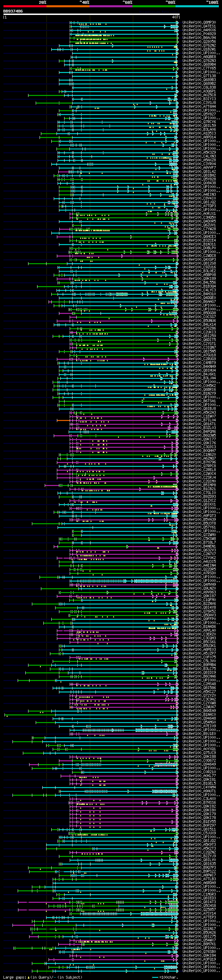This screenshot has width=222, height=980.
Task: Click the purple ~60% identity scale segment
Action: pos(111,6)
